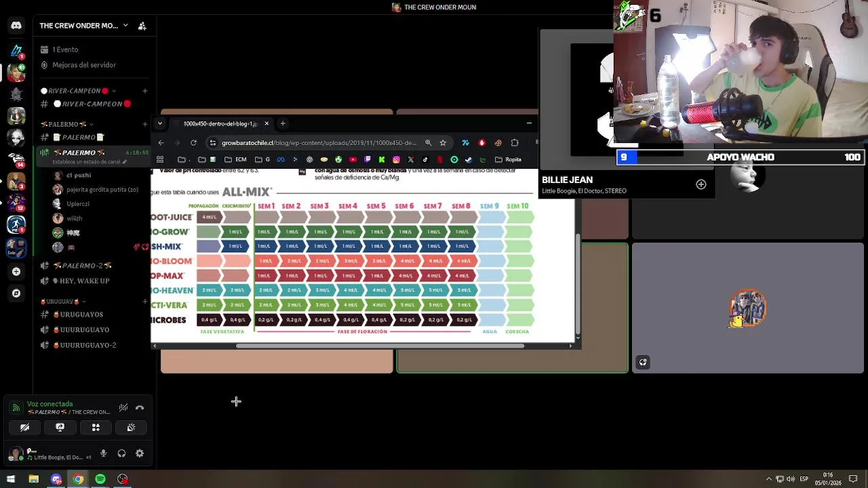The width and height of the screenshot is (868, 488).
Task: Open voice connection signal details icon
Action: point(16,407)
